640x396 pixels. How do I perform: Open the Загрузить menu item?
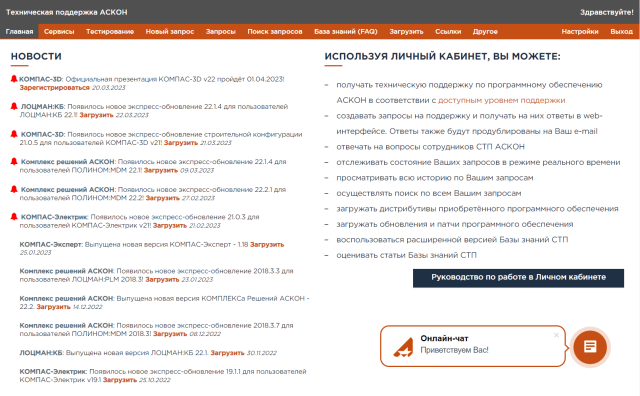[406, 31]
